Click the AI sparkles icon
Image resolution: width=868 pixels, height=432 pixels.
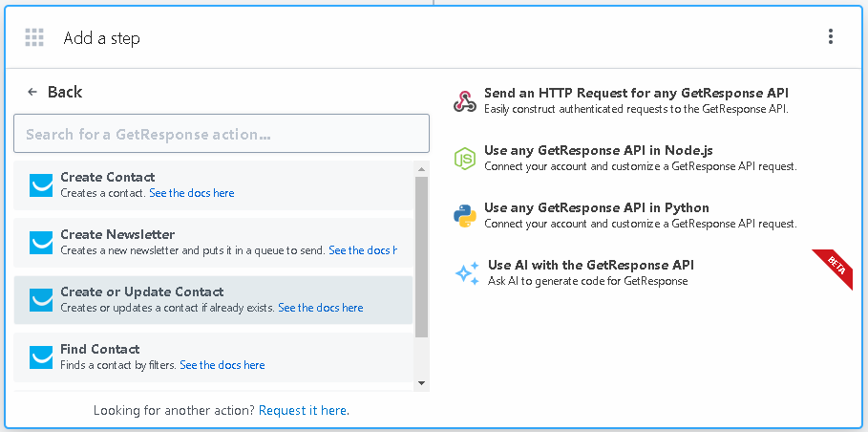click(x=467, y=273)
